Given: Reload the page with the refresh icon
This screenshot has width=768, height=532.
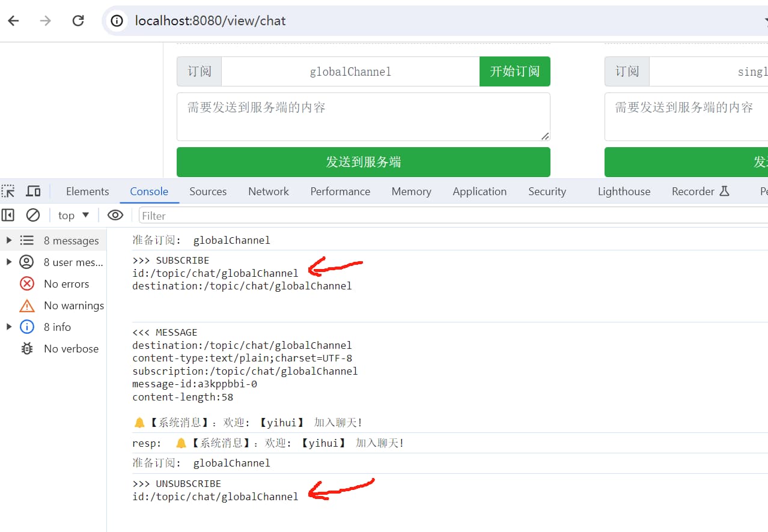Looking at the screenshot, I should pos(78,21).
